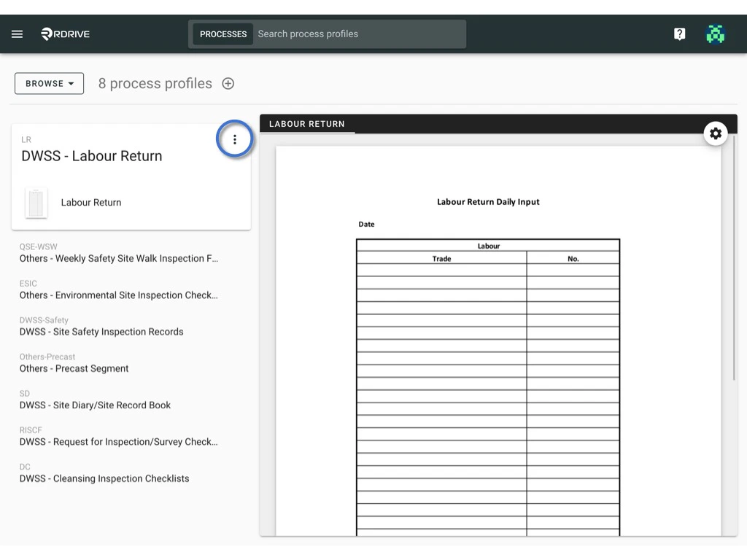Click the RDRIVE logo
747x560 pixels.
[64, 34]
